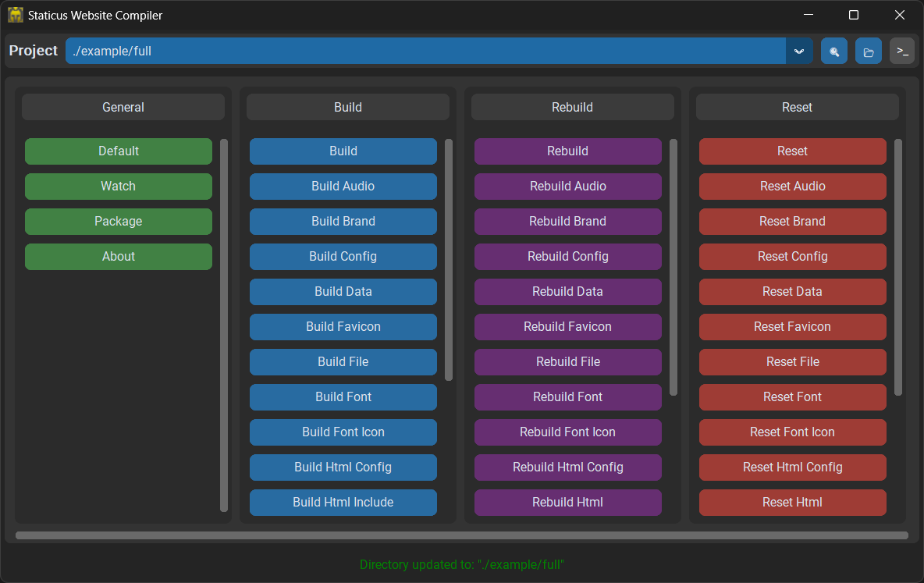Select the General column header
Screen dimensions: 924x583
[123, 107]
